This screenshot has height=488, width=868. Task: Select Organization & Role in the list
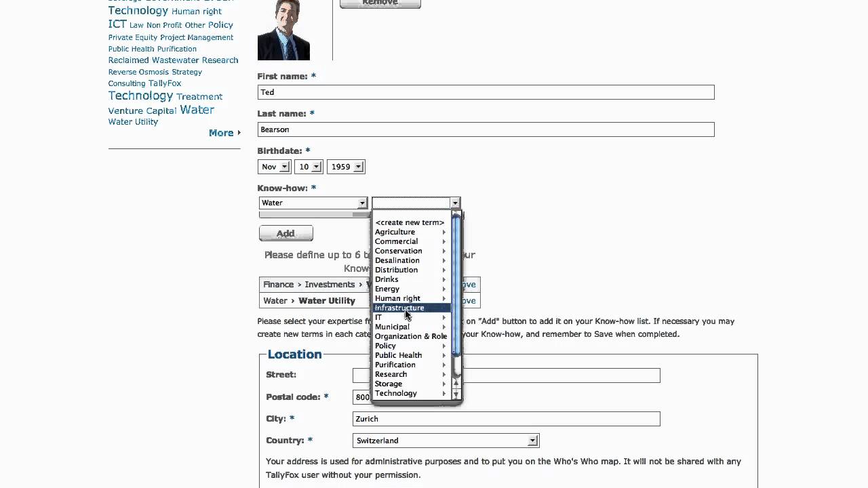pyautogui.click(x=411, y=336)
